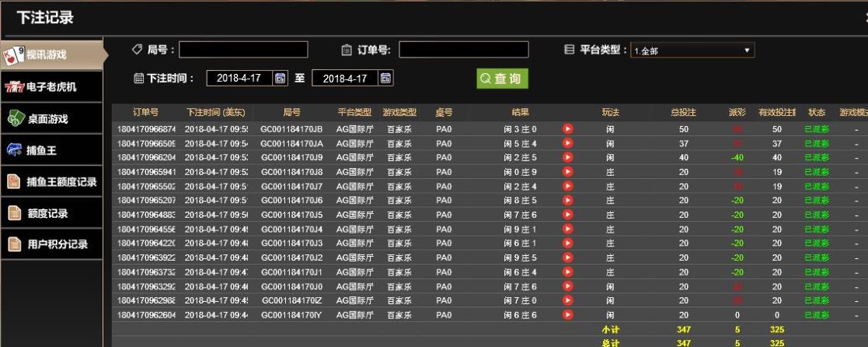Play video replay for round GC001184170JB

567,129
